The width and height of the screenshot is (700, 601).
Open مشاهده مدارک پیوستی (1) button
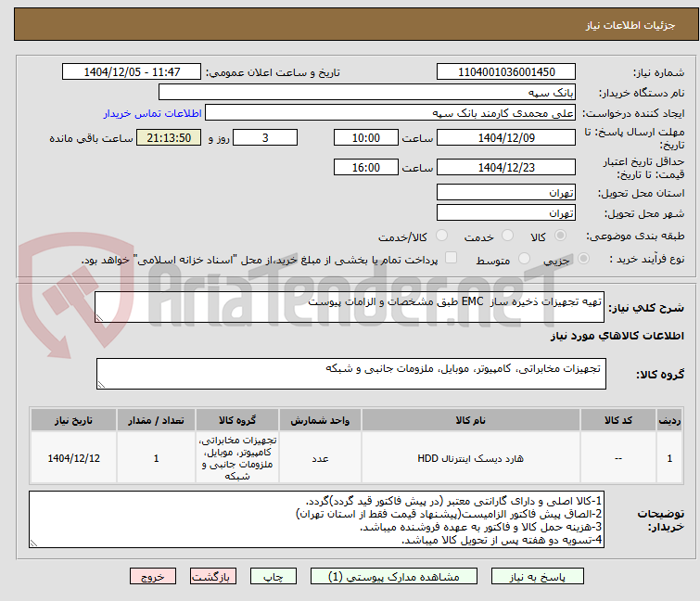click(x=394, y=577)
